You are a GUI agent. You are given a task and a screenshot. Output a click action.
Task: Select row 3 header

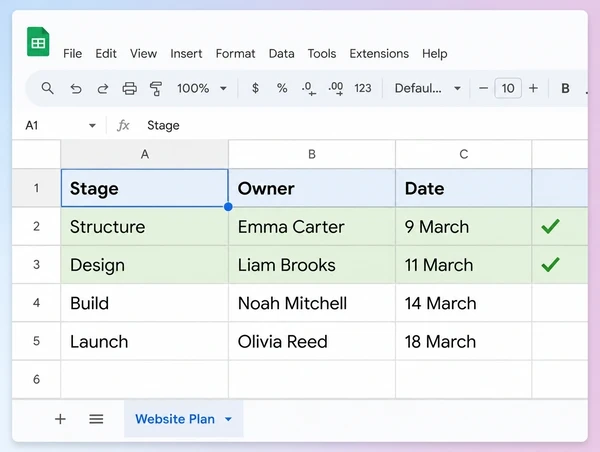pyautogui.click(x=36, y=264)
